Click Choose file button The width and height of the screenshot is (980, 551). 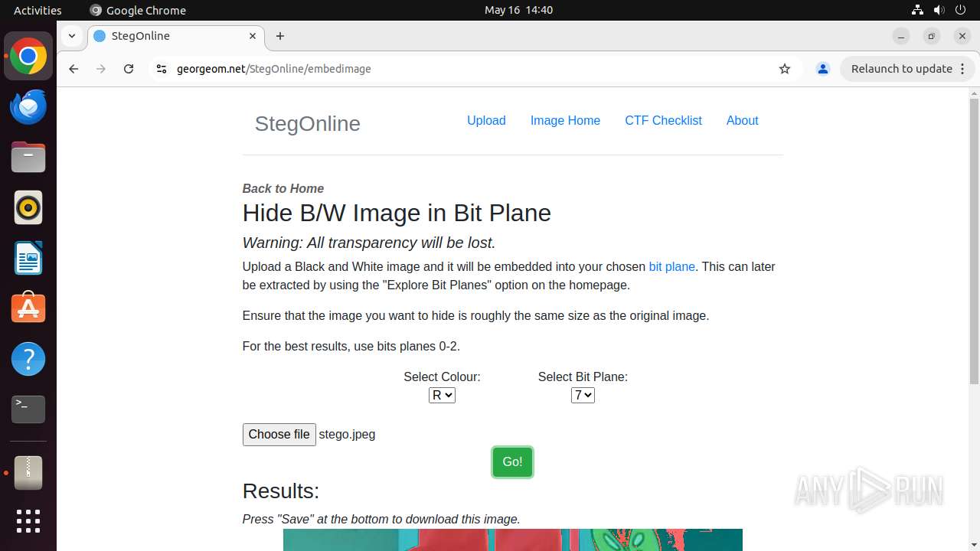[279, 434]
